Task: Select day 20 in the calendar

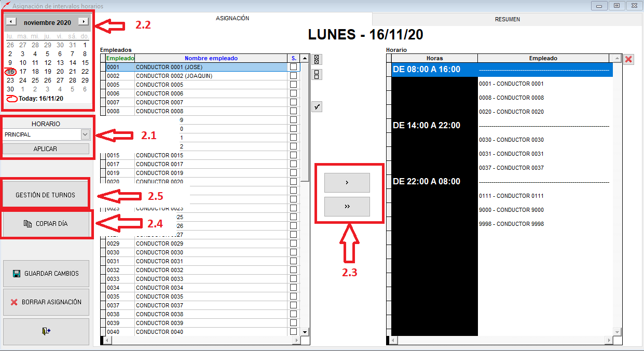Action: (60, 72)
